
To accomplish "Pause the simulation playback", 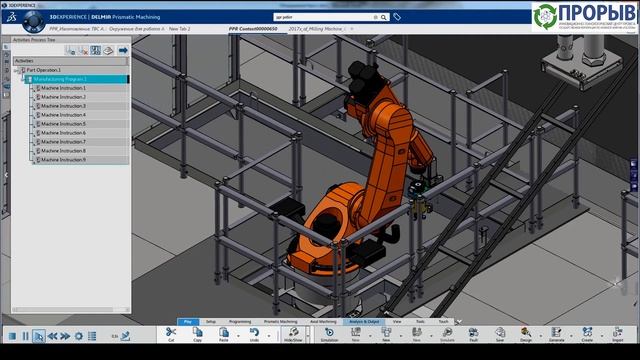I will click(25, 336).
